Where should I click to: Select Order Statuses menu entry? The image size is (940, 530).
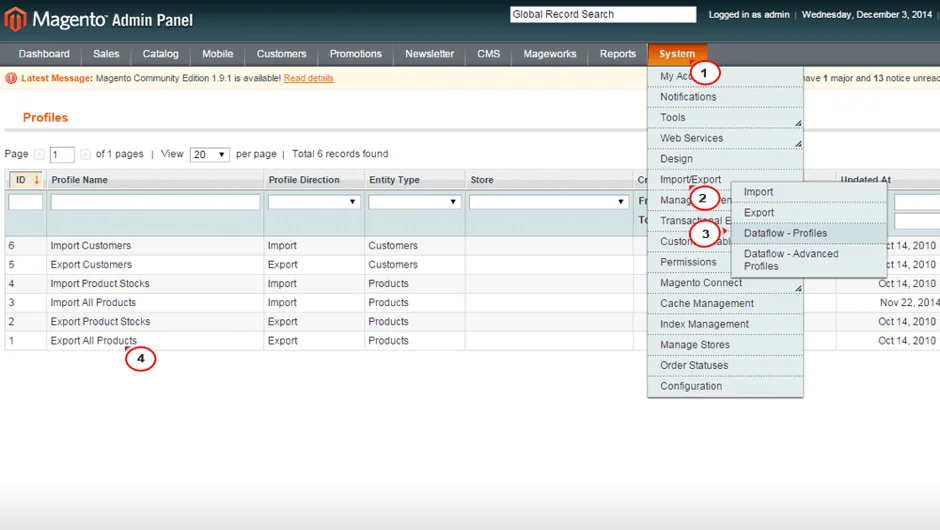[725, 366]
